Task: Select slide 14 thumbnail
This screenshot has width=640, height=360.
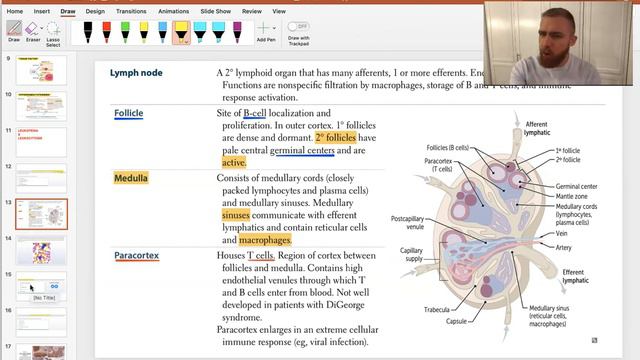Action: click(41, 250)
